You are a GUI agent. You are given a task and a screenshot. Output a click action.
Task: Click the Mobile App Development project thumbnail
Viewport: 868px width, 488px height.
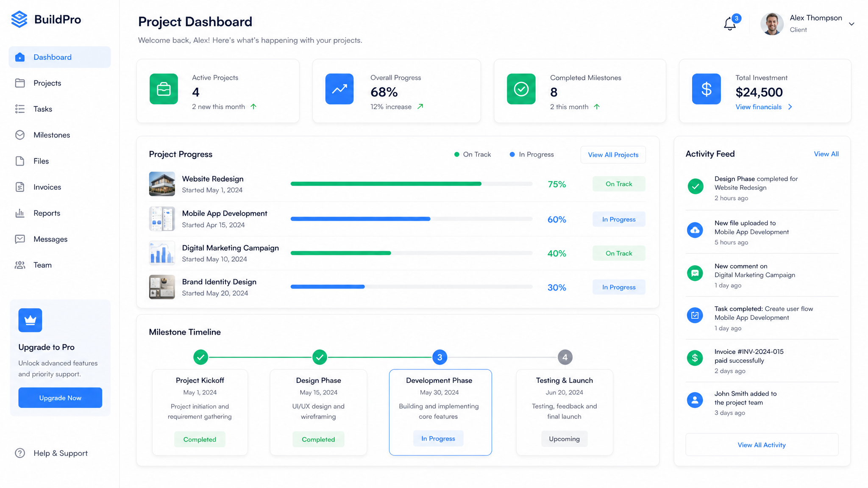[x=162, y=219]
